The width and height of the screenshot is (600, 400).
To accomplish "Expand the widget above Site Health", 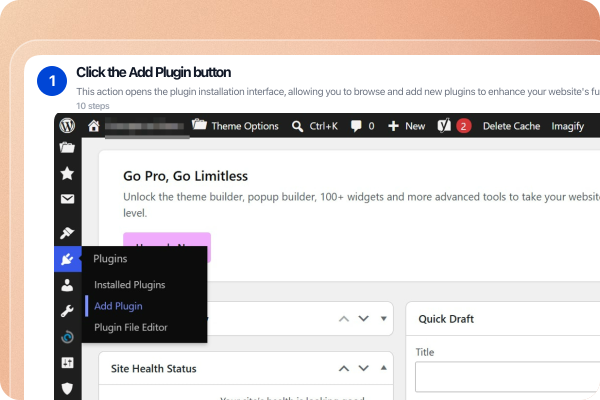I will 383,318.
